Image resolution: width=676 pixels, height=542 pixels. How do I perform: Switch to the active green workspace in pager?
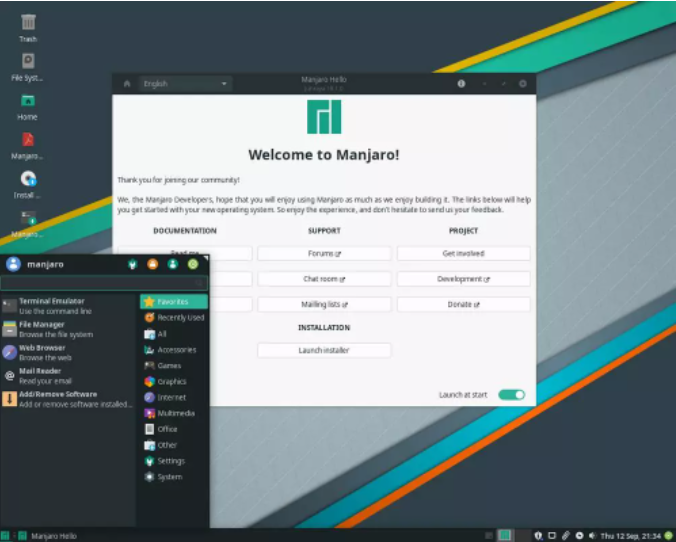click(x=504, y=536)
